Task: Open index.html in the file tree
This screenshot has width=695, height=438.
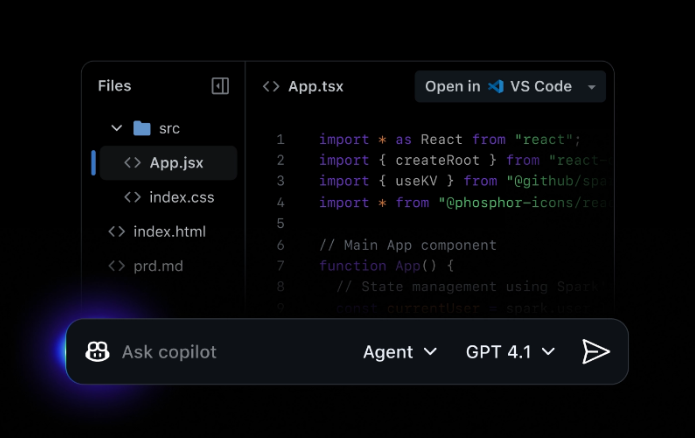Action: pos(157,231)
